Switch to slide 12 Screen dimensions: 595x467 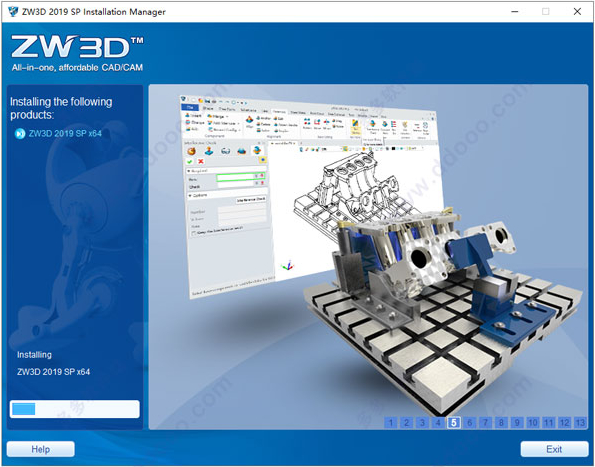point(565,423)
